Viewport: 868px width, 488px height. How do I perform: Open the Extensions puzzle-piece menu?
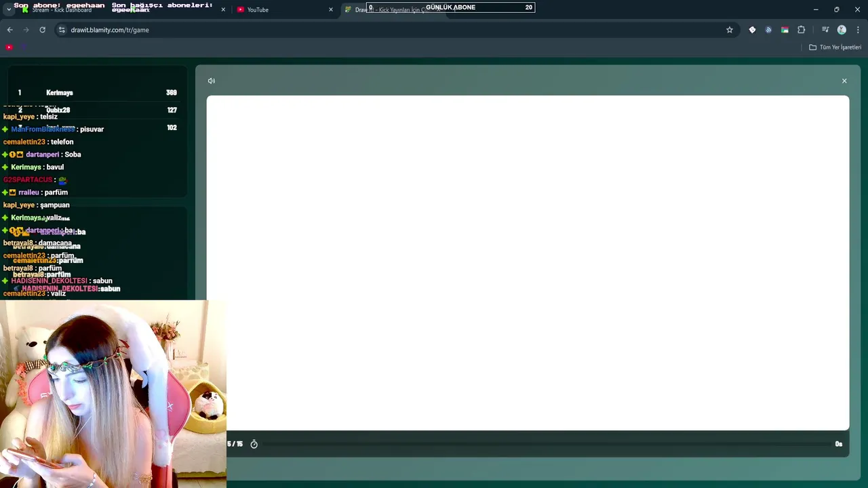tap(801, 30)
